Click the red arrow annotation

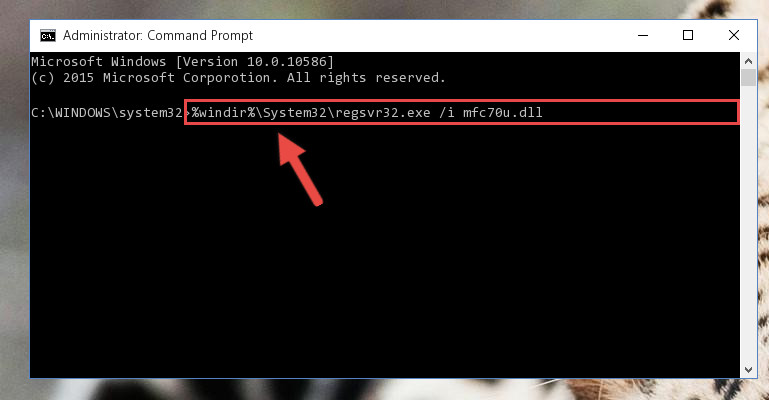299,168
